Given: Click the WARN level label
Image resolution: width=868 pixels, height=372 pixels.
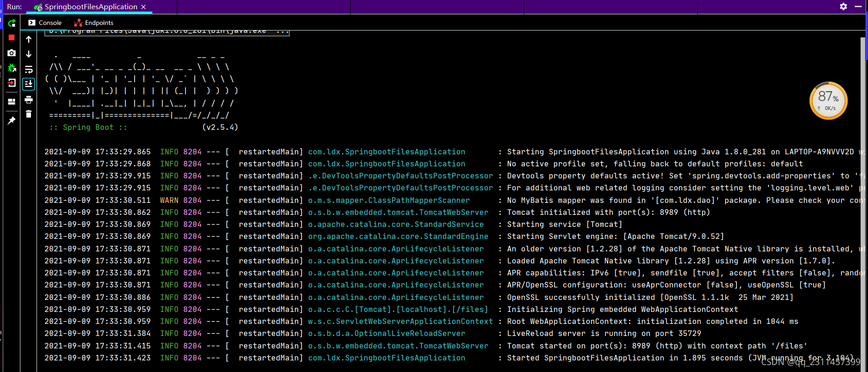Looking at the screenshot, I should pyautogui.click(x=169, y=200).
